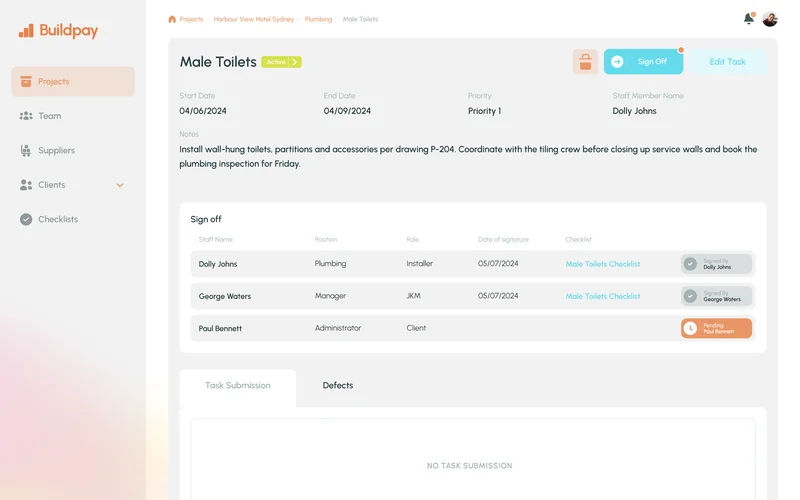
Task: Click the task notes paragraph
Action: [x=468, y=157]
